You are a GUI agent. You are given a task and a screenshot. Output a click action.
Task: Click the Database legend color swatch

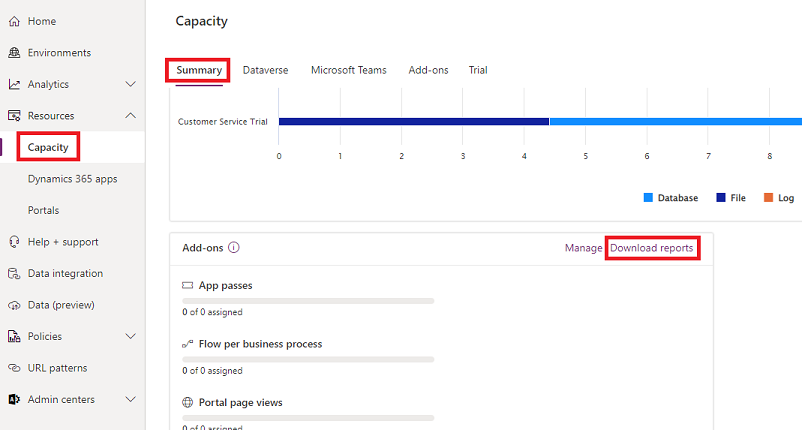(x=648, y=198)
